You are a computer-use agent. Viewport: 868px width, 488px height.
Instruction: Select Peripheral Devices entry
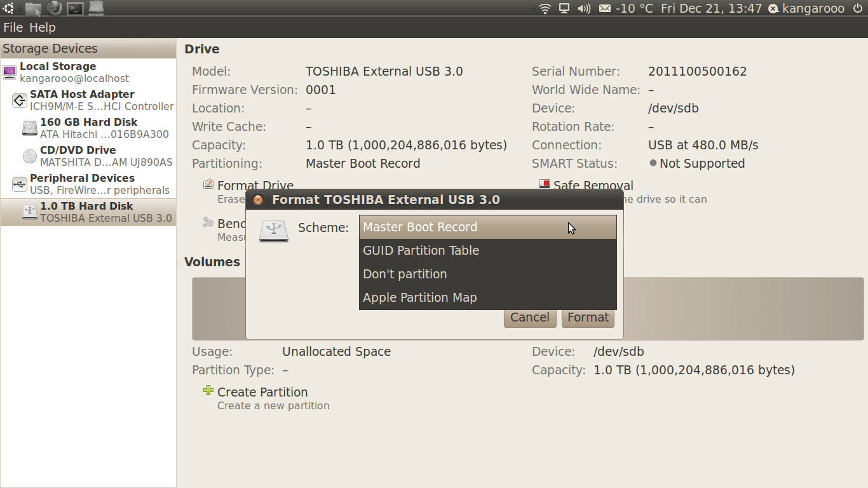pyautogui.click(x=88, y=184)
